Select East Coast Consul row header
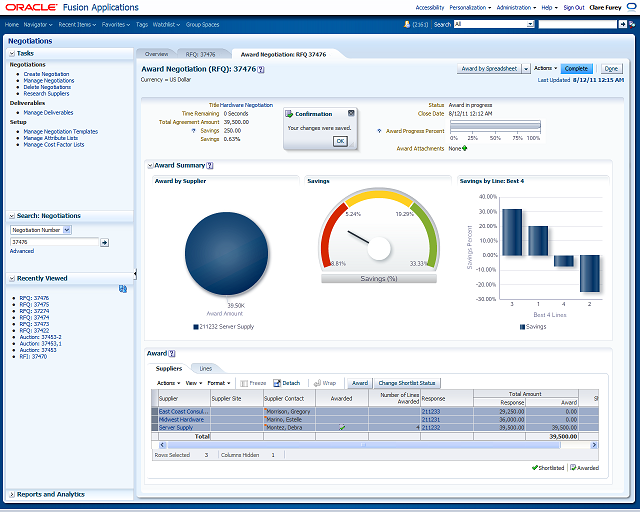The width and height of the screenshot is (640, 512). click(x=155, y=412)
